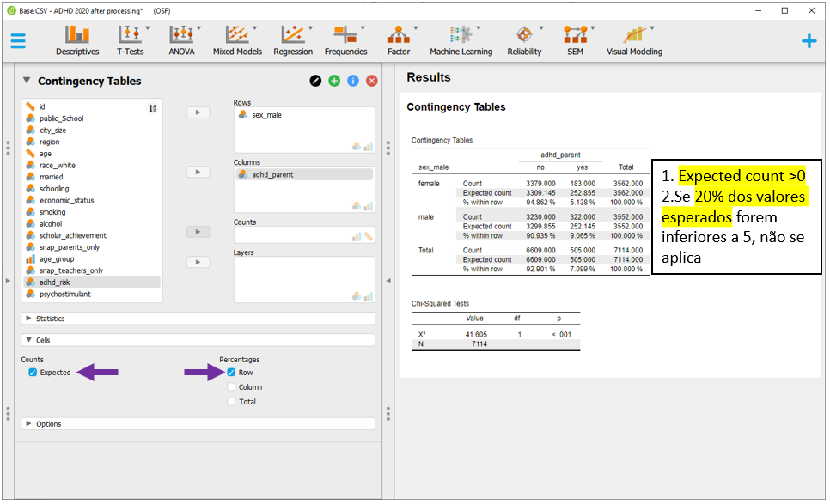Disable the Row percentages checkbox
The image size is (830, 504).
click(x=232, y=373)
